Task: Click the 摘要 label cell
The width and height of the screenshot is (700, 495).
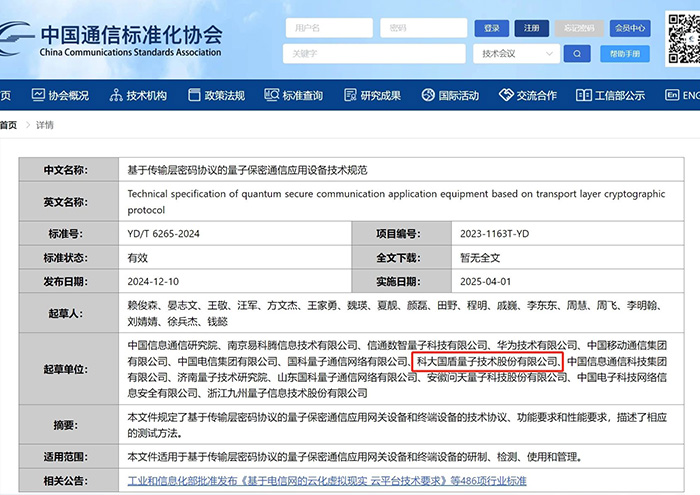Action: coord(69,425)
